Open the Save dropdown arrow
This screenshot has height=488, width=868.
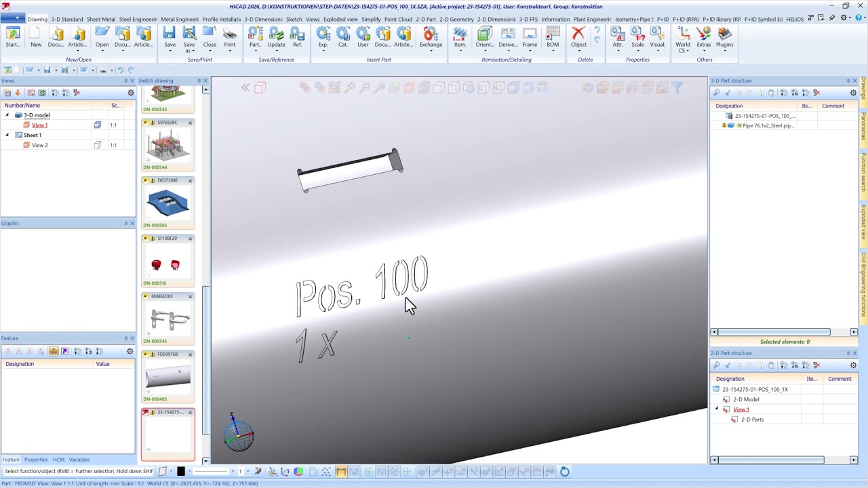click(x=170, y=51)
